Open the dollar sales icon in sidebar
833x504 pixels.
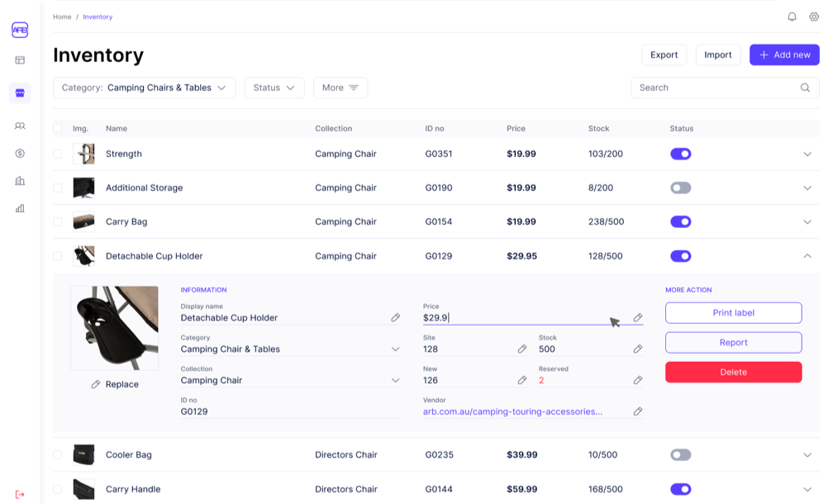tap(20, 153)
